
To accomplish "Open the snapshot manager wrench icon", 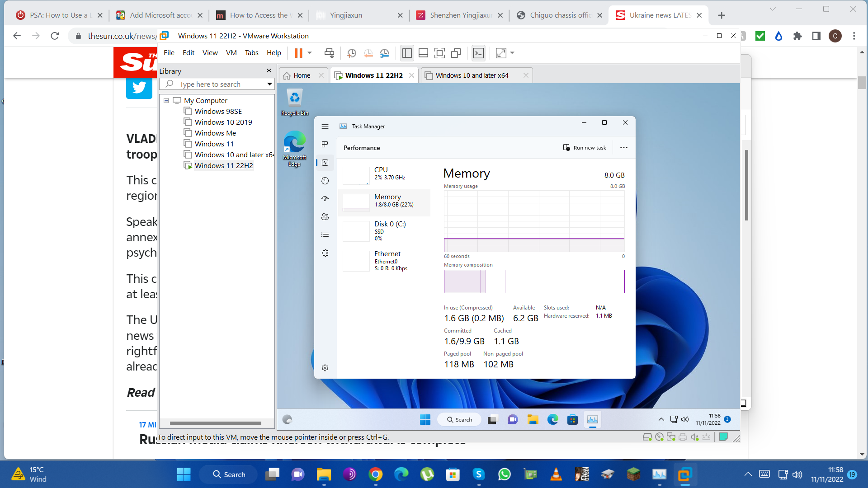I will (x=384, y=53).
